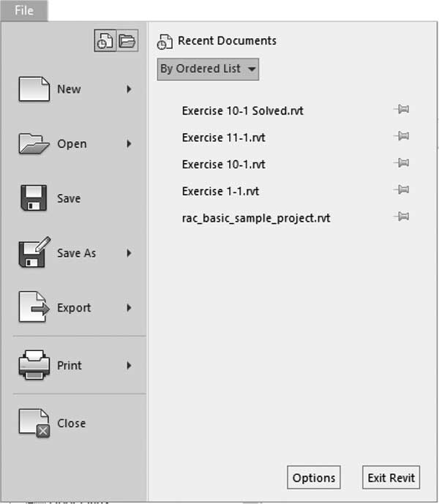Click the Save As disk-with-pencil icon
Viewport: 439px width, 504px height.
(x=34, y=252)
